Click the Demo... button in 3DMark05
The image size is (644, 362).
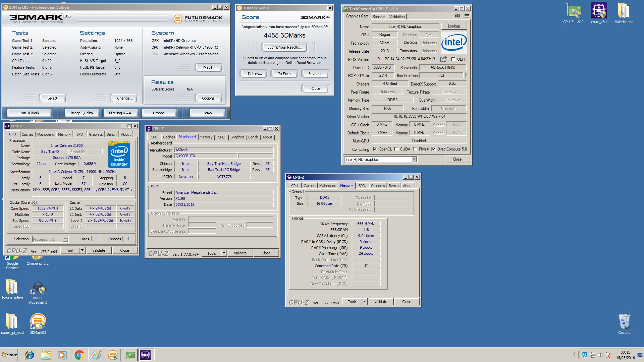pos(208,113)
